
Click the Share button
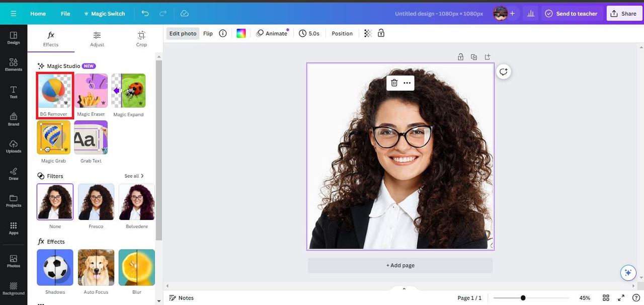pos(623,14)
